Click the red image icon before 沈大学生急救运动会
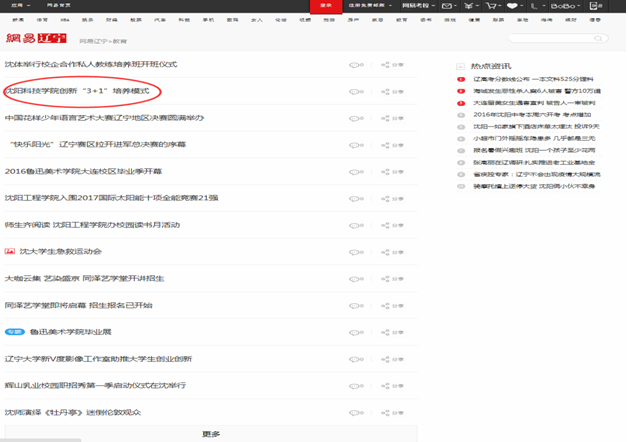 click(x=10, y=251)
